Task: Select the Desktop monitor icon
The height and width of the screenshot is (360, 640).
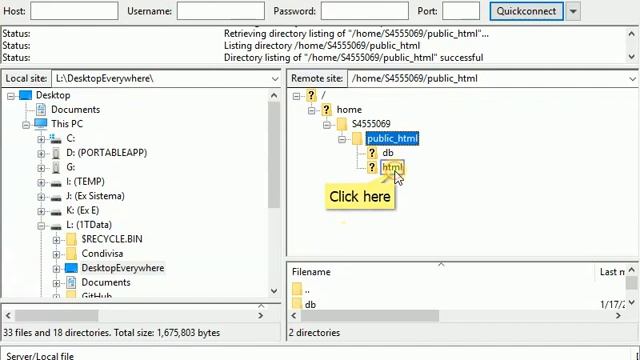Action: [25, 95]
